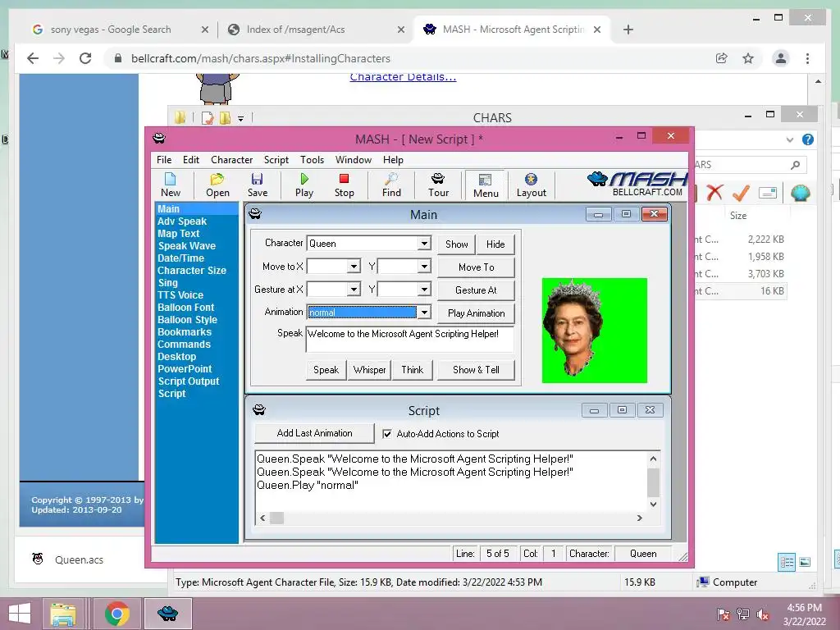Image resolution: width=840 pixels, height=630 pixels.
Task: Click the MASH title bar hat icon
Action: tap(159, 138)
